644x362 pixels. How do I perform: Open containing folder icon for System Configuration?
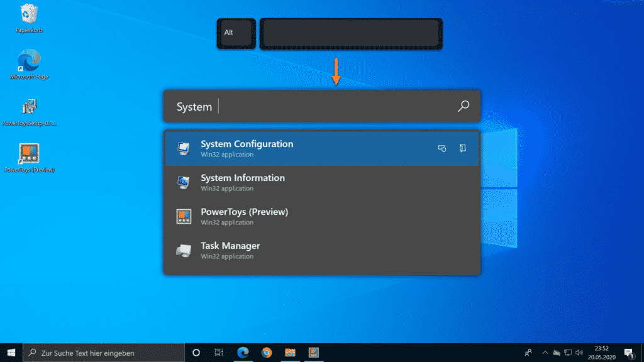[x=462, y=148]
